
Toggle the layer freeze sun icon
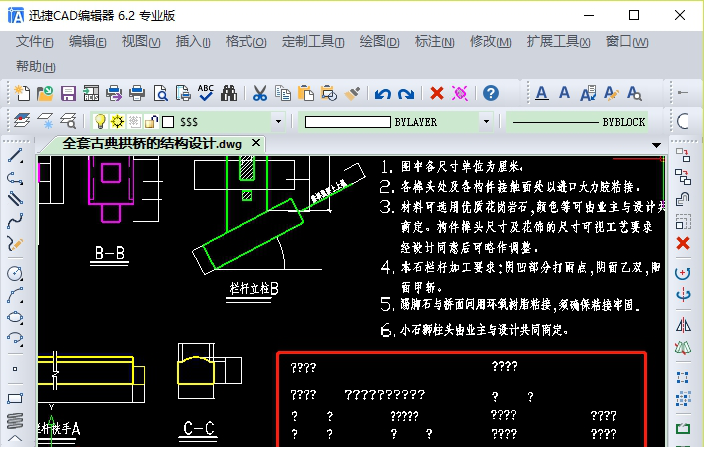118,121
